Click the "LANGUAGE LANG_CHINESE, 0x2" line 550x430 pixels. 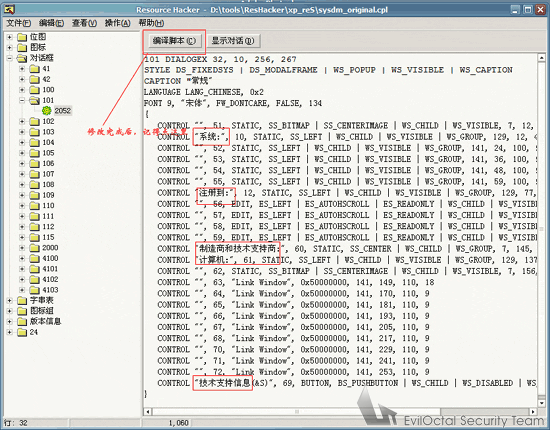point(204,92)
